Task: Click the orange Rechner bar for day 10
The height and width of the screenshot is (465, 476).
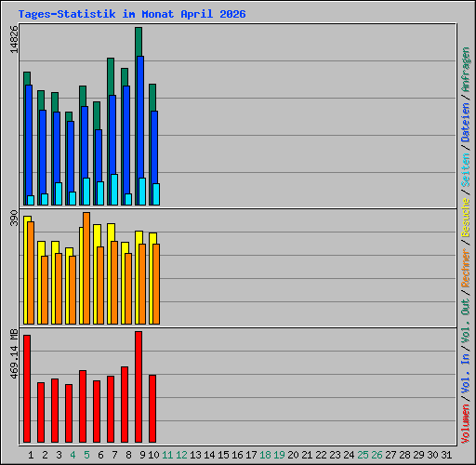Action: coord(156,284)
